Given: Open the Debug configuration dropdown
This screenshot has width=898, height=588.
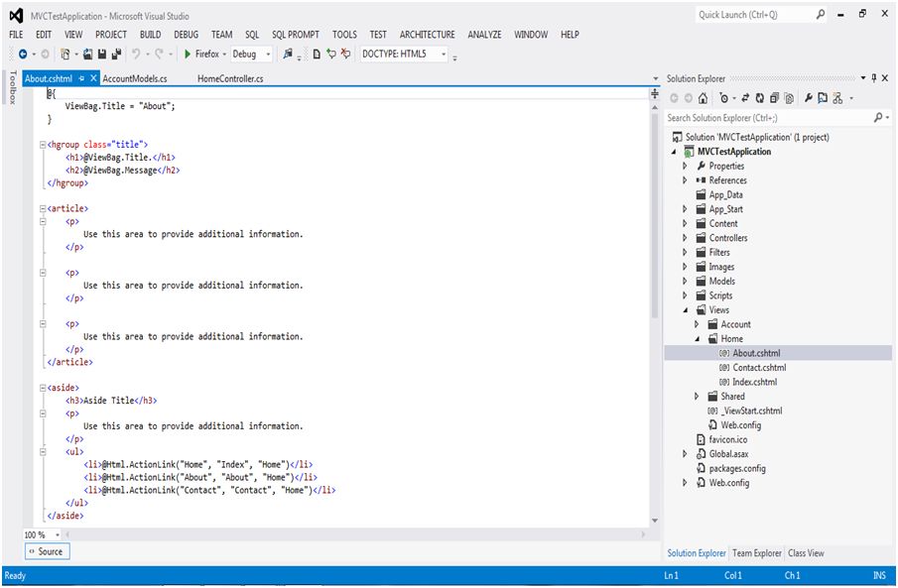Looking at the screenshot, I should pyautogui.click(x=268, y=55).
